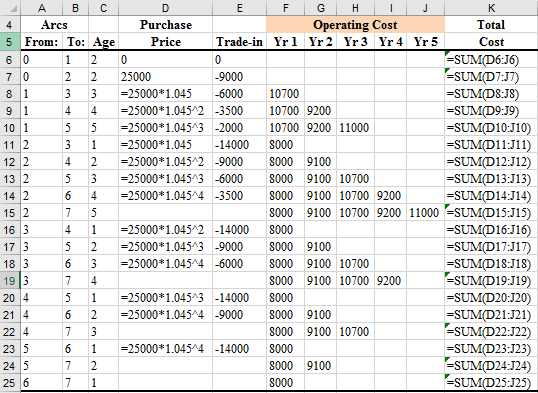Viewport: 538px width, 393px height.
Task: Click the select-all corner triangle
Action: click(10, 8)
